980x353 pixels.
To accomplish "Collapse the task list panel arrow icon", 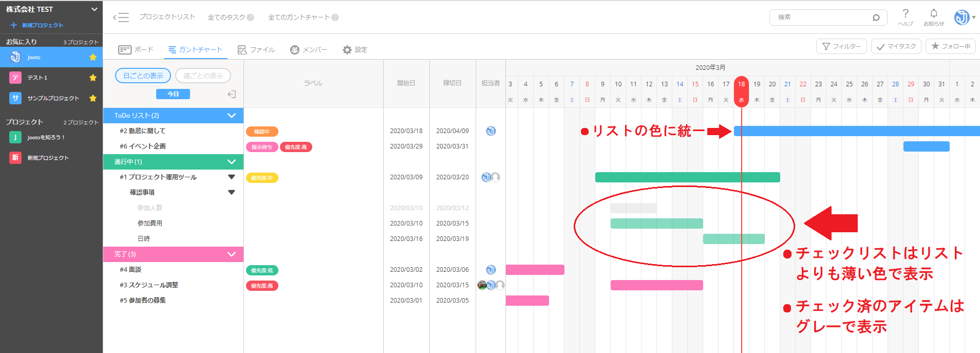I will 232,94.
